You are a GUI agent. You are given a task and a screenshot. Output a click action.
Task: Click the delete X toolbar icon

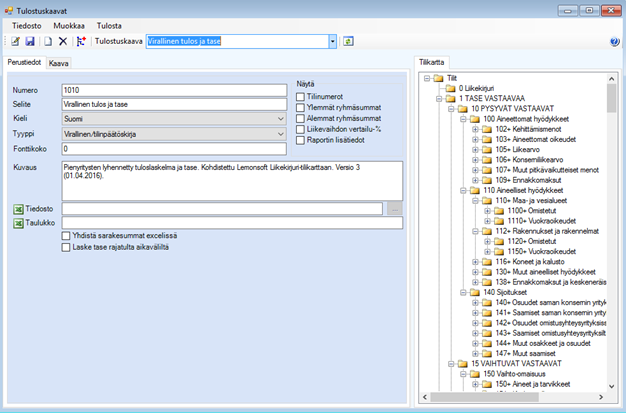pos(62,42)
